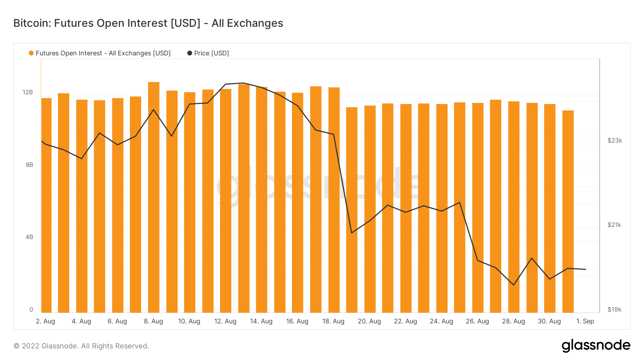The height and width of the screenshot is (362, 644).
Task: Click the 8. Aug open interest bar
Action: pos(154,197)
